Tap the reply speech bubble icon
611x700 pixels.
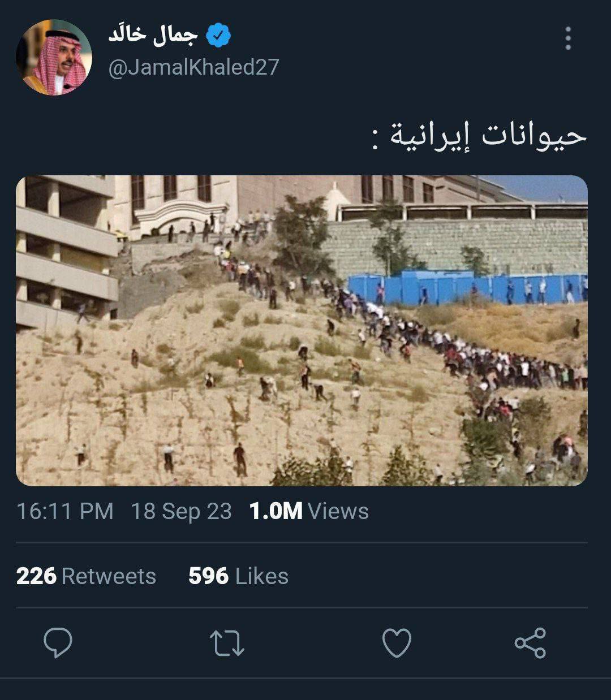(58, 643)
